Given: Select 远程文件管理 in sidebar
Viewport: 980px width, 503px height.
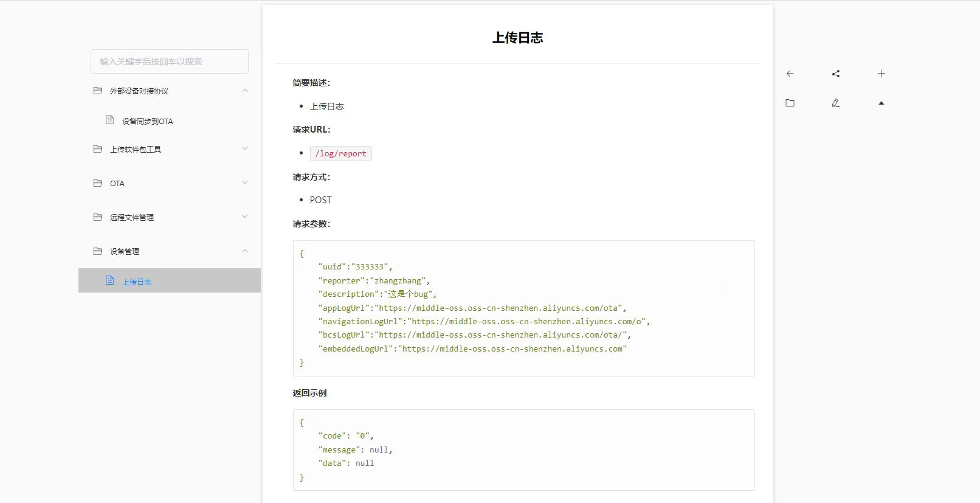Looking at the screenshot, I should pos(132,218).
